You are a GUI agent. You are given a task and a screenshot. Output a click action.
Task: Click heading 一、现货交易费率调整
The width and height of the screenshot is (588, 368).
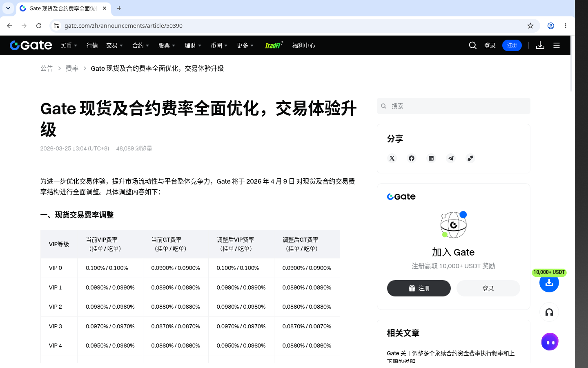tap(77, 215)
